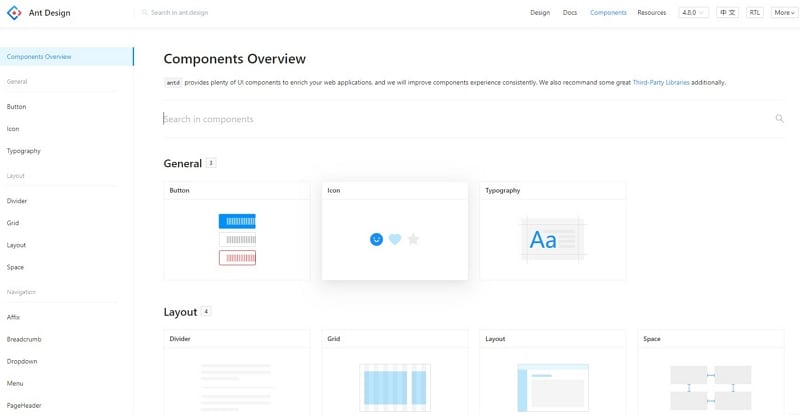Open the Button component card
This screenshot has height=415, width=800.
pyautogui.click(x=237, y=231)
